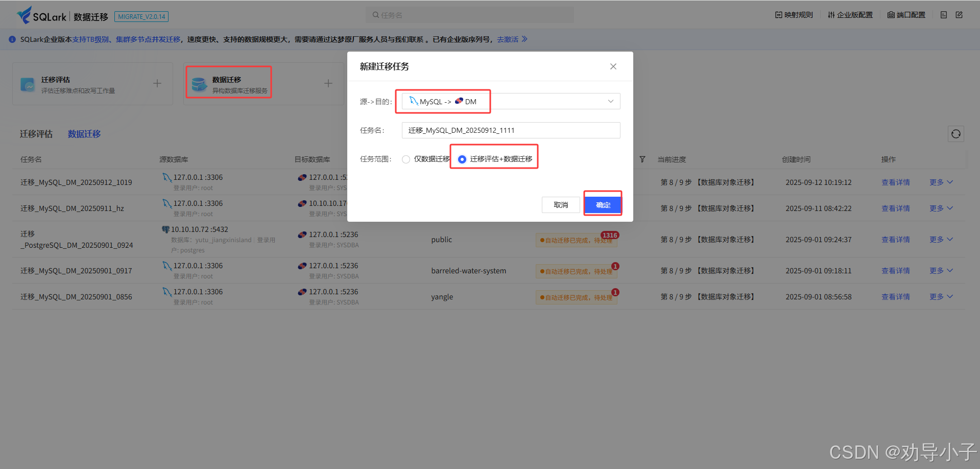Refresh the task list
This screenshot has height=469, width=980.
point(956,134)
